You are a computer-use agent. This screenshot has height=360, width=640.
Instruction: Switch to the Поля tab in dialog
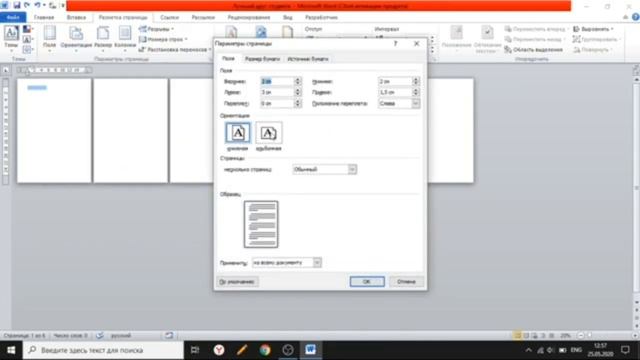[228, 59]
